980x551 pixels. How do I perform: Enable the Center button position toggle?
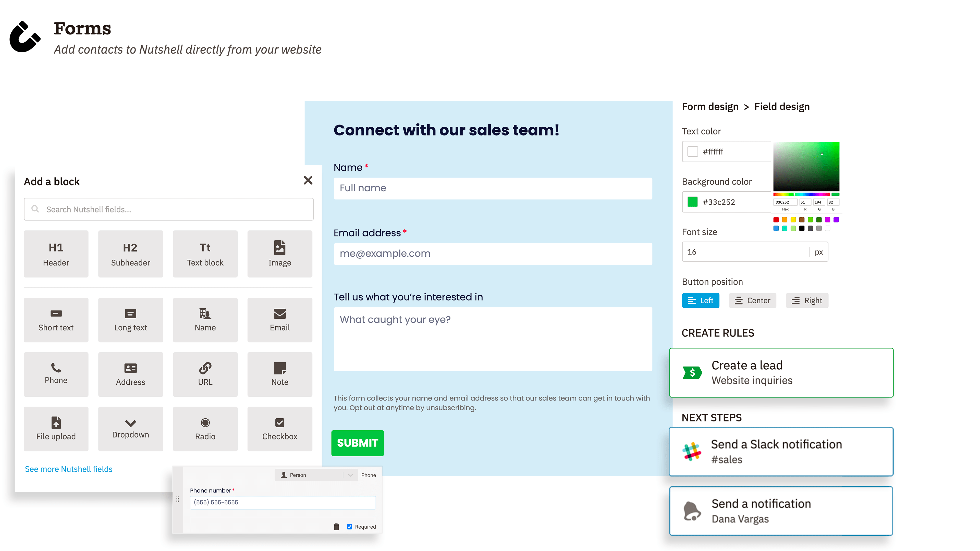pyautogui.click(x=753, y=300)
